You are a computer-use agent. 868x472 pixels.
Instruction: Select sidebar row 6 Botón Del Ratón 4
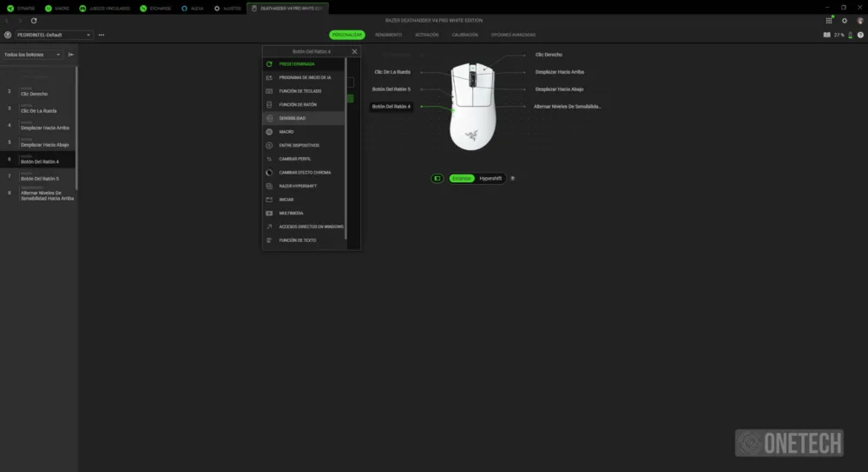37,160
